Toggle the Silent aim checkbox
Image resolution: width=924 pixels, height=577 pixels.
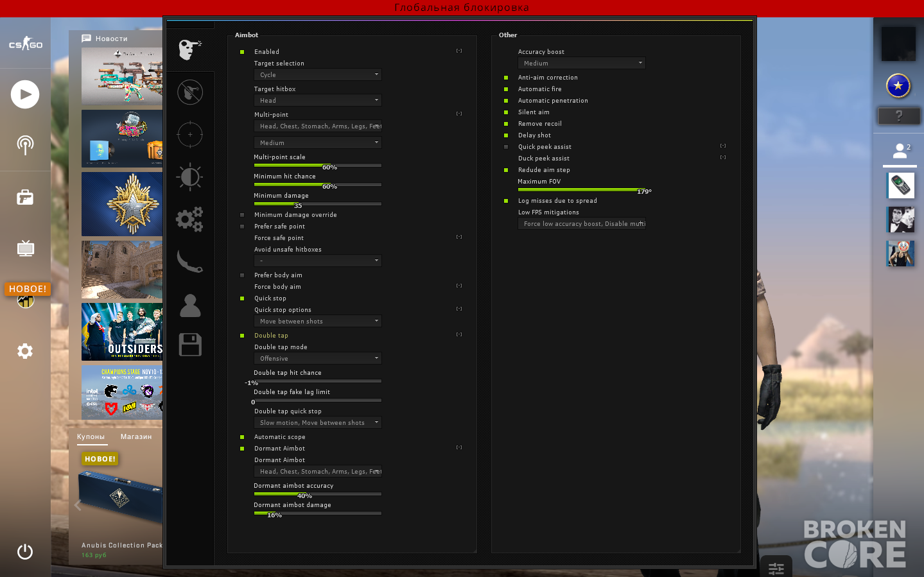tap(506, 112)
